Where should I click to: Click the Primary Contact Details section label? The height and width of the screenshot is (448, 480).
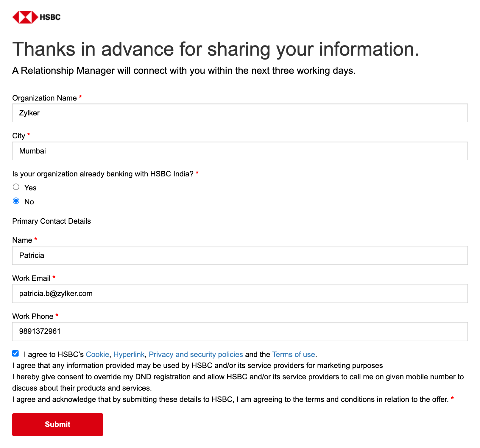[51, 221]
